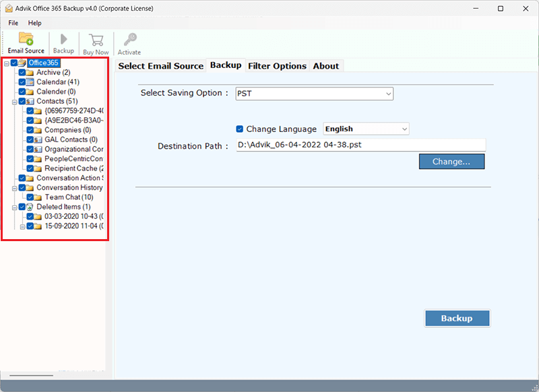
Task: Click the Calendar (41) grid icon
Action: pyautogui.click(x=30, y=82)
